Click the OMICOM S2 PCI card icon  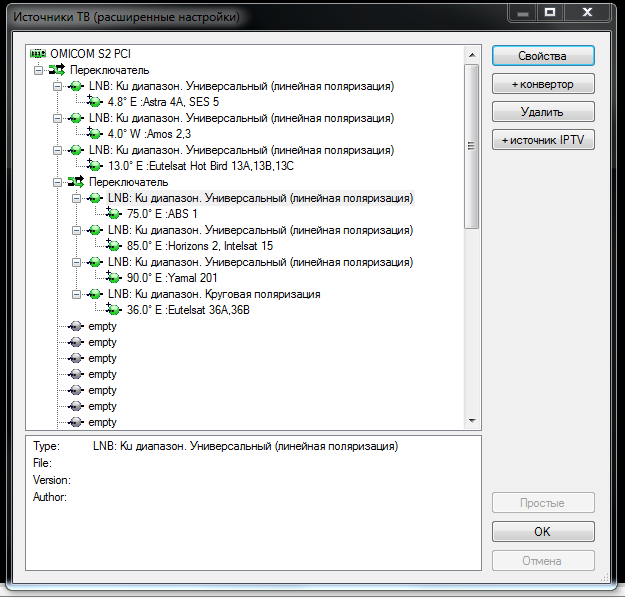click(39, 54)
